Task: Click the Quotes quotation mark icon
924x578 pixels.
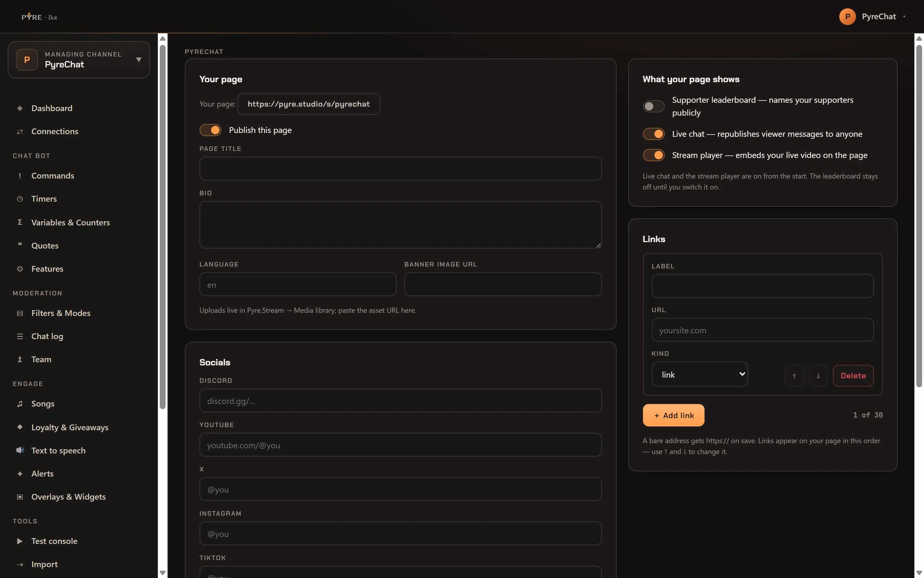Action: [20, 245]
